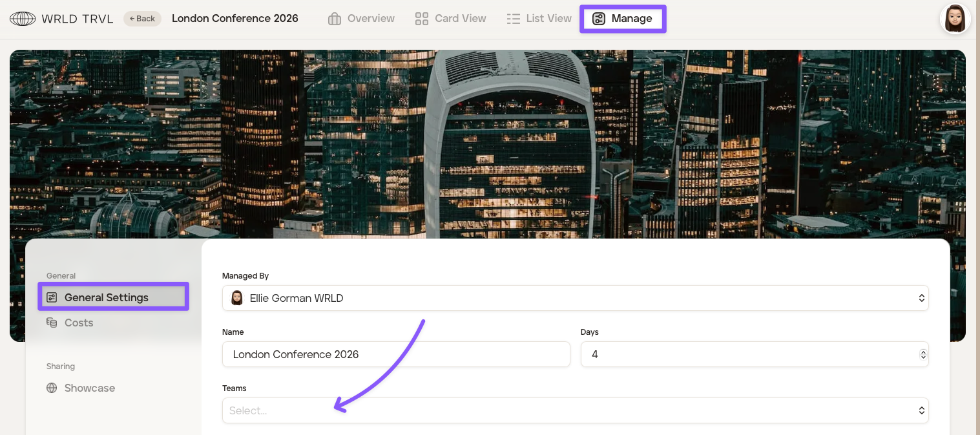Go back using the Back button
The image size is (980, 435).
tap(142, 19)
